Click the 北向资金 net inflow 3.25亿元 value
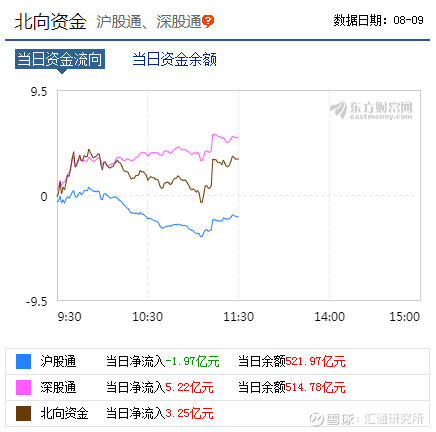Image resolution: width=436 pixels, height=432 pixels. click(x=189, y=413)
